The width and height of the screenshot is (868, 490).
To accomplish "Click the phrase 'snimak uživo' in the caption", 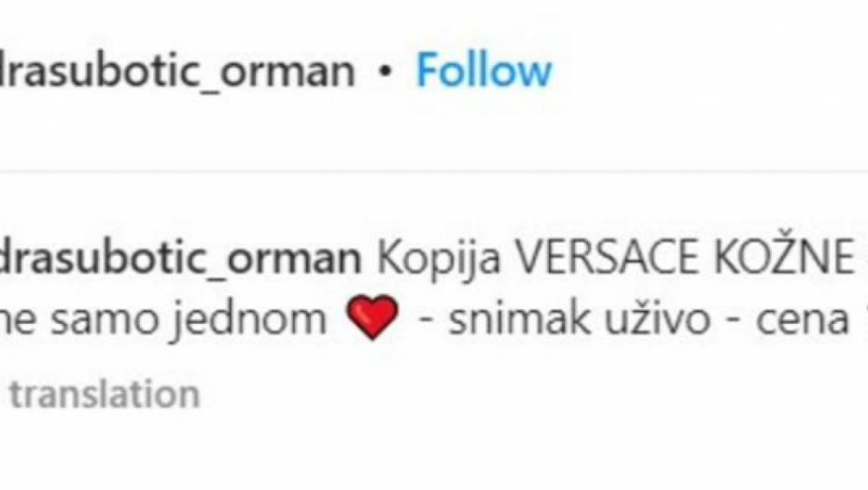I will [579, 318].
